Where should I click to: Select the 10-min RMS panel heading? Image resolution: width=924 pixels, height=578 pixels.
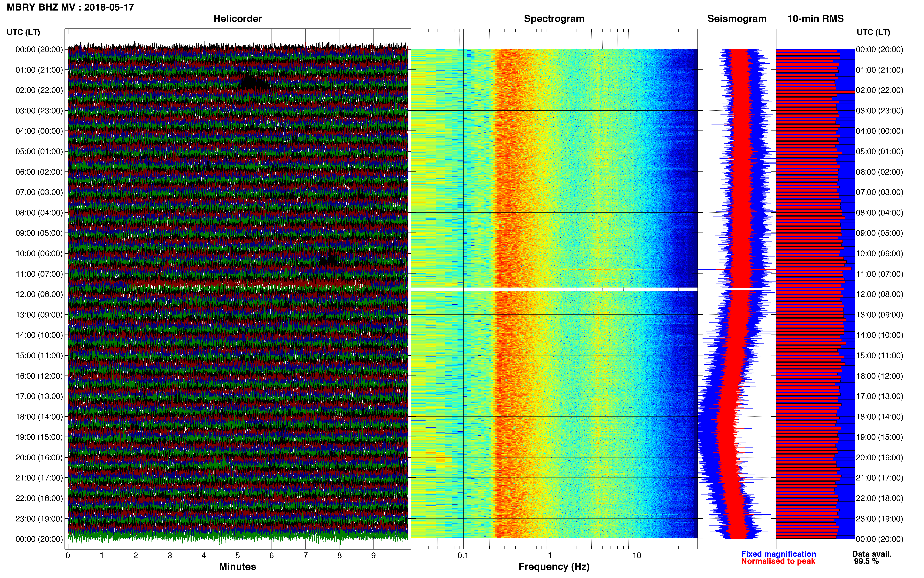[x=816, y=19]
